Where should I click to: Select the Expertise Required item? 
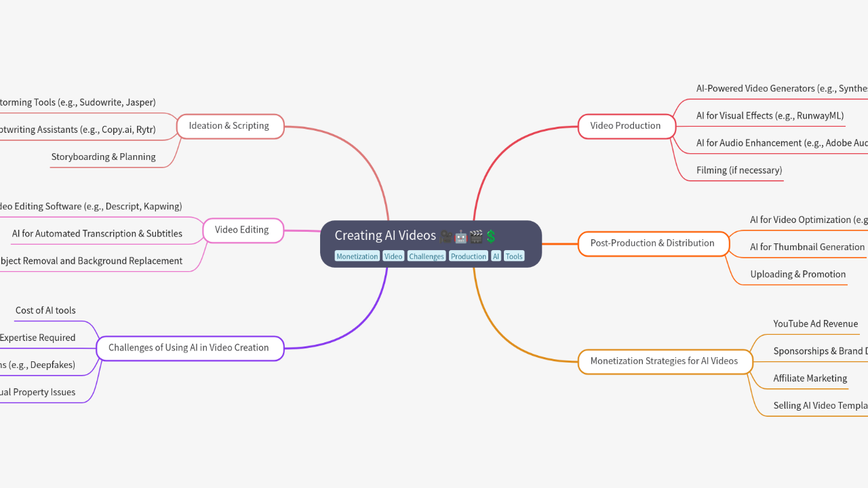click(x=38, y=338)
